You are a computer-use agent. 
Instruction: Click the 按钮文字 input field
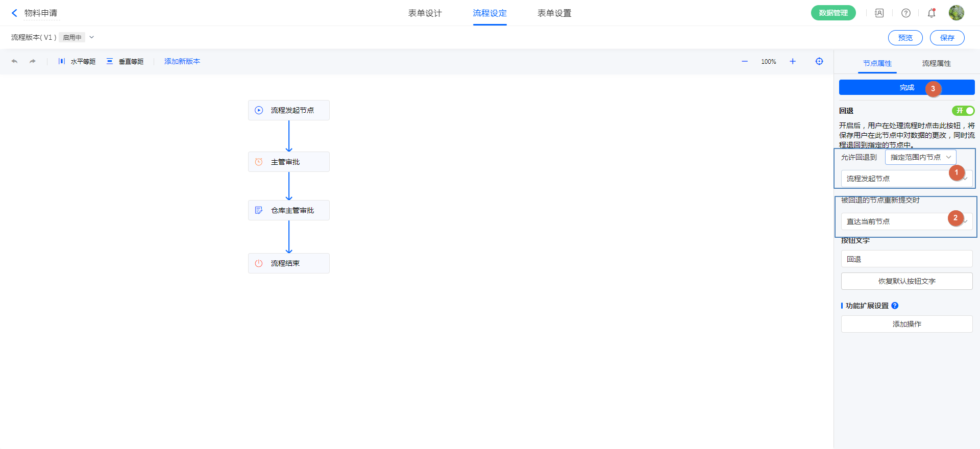[x=906, y=259]
